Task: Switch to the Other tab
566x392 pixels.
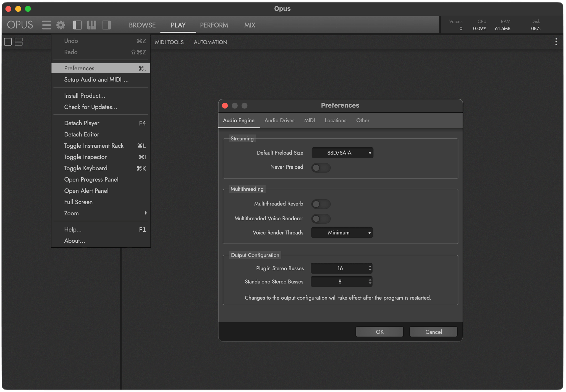Action: point(363,120)
